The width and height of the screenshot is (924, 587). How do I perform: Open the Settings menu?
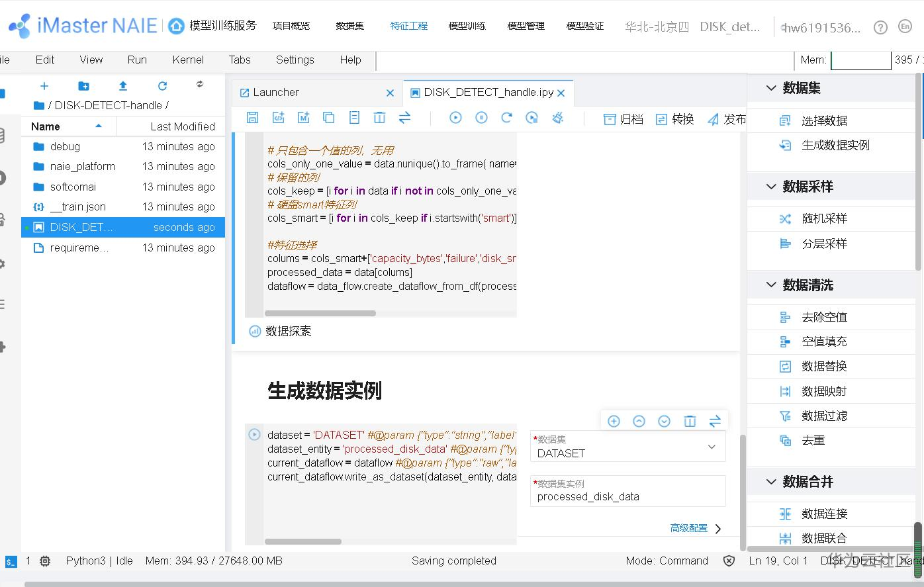click(x=295, y=60)
